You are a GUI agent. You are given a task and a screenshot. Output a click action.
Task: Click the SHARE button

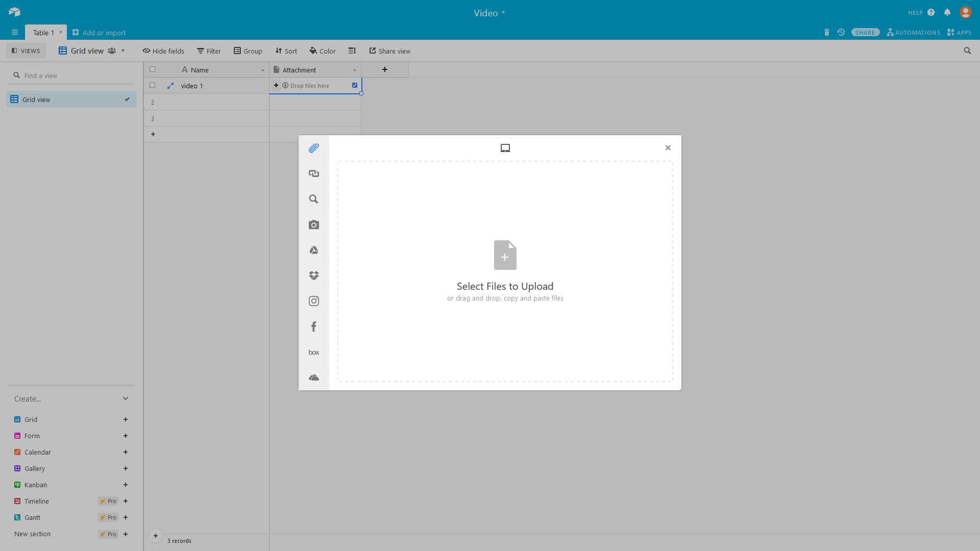(x=865, y=32)
